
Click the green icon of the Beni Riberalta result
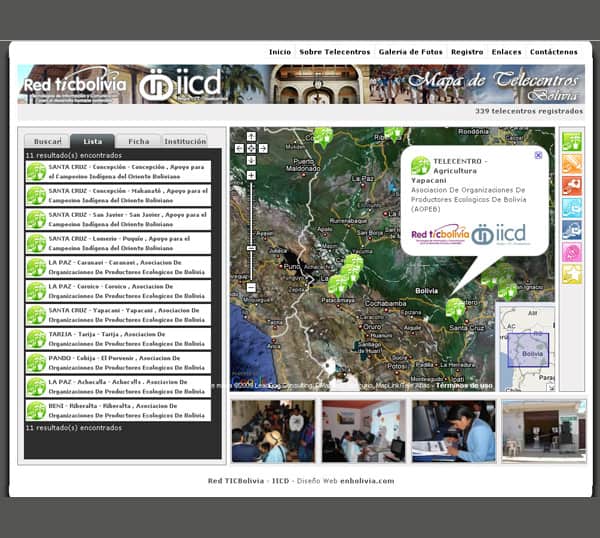pos(36,411)
